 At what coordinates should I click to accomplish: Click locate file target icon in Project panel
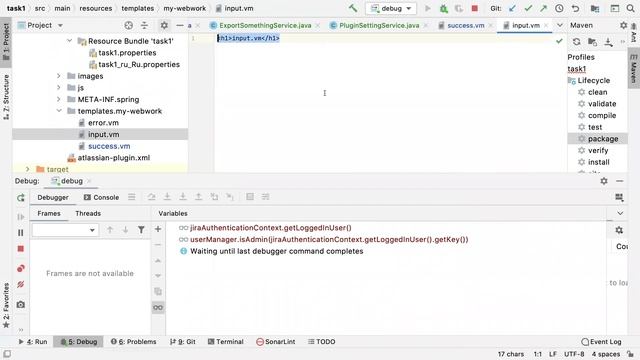(129, 25)
